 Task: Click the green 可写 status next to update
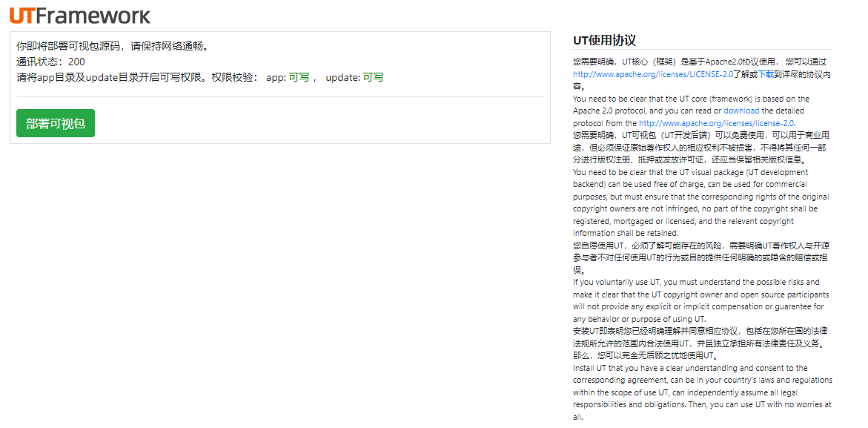[373, 77]
